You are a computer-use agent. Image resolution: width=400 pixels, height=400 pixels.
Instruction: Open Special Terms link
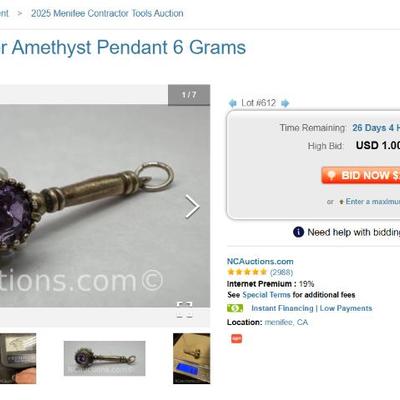coord(266,295)
